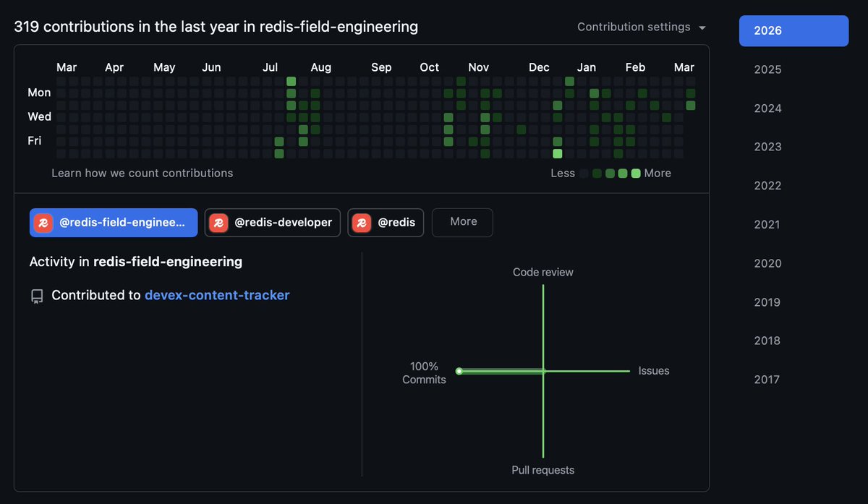
Task: Select the 2018 year filter
Action: 767,341
